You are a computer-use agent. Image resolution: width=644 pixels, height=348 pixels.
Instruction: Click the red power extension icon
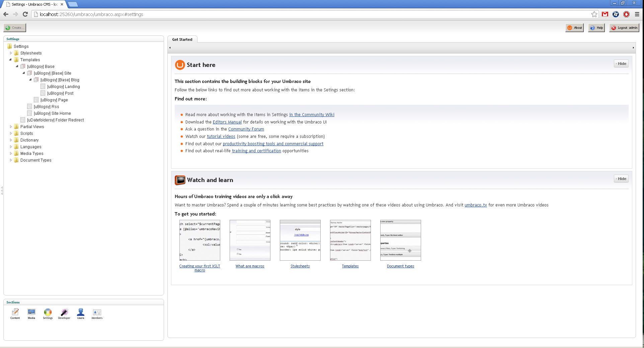(x=626, y=14)
